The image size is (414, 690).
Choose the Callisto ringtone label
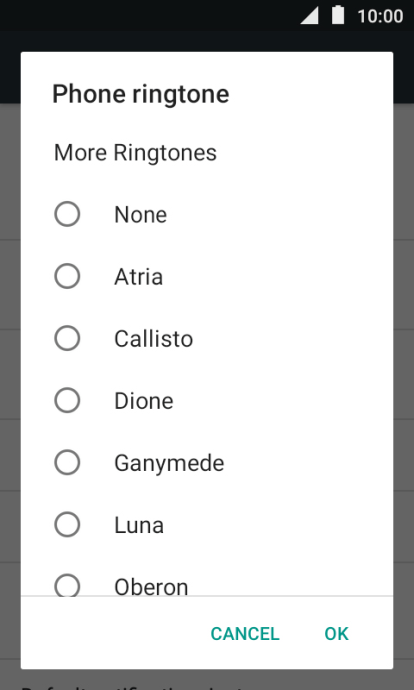pos(154,339)
